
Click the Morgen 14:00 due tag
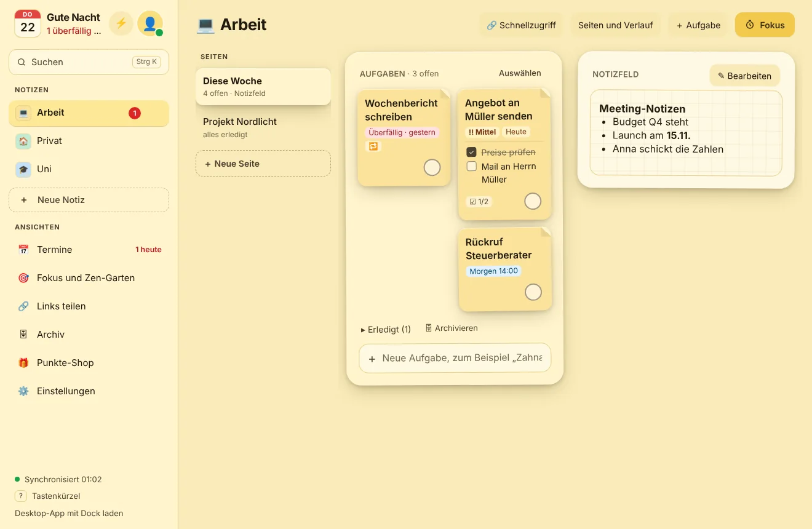pos(493,271)
